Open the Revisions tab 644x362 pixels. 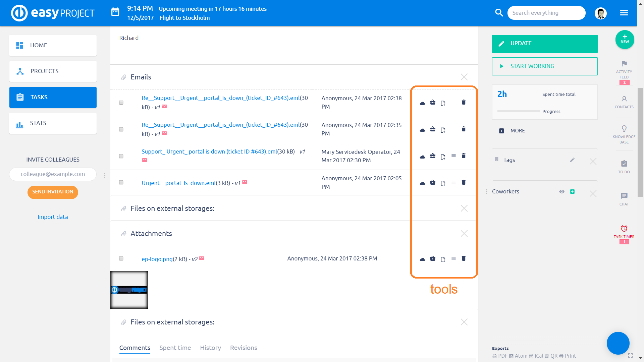(x=244, y=348)
